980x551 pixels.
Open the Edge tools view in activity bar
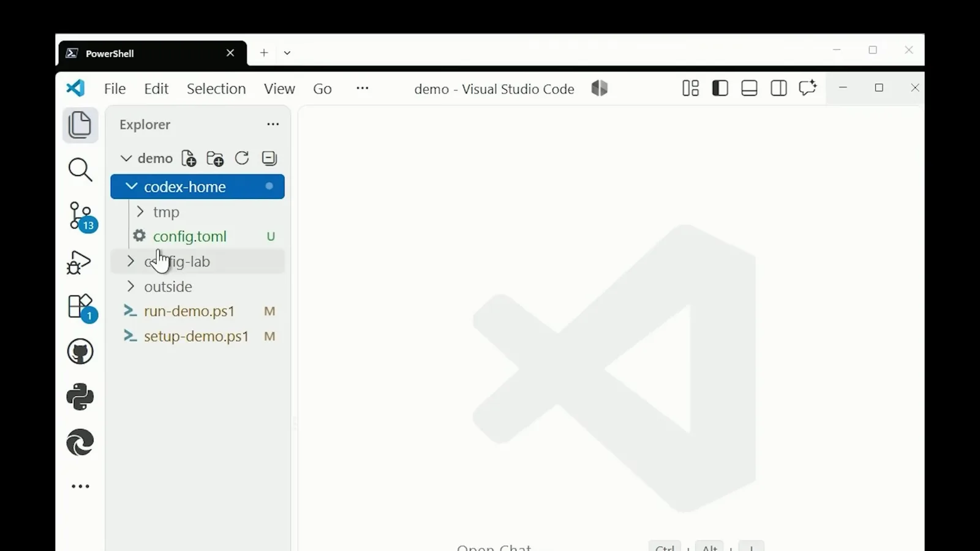(80, 443)
